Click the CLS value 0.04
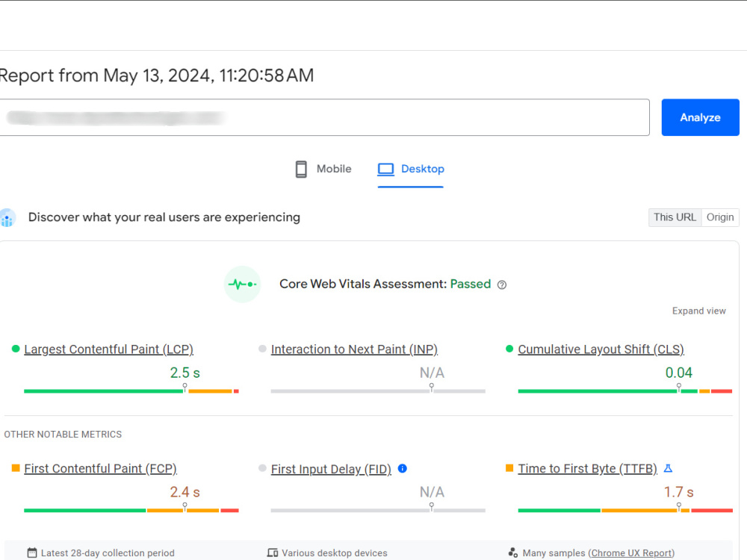 678,373
